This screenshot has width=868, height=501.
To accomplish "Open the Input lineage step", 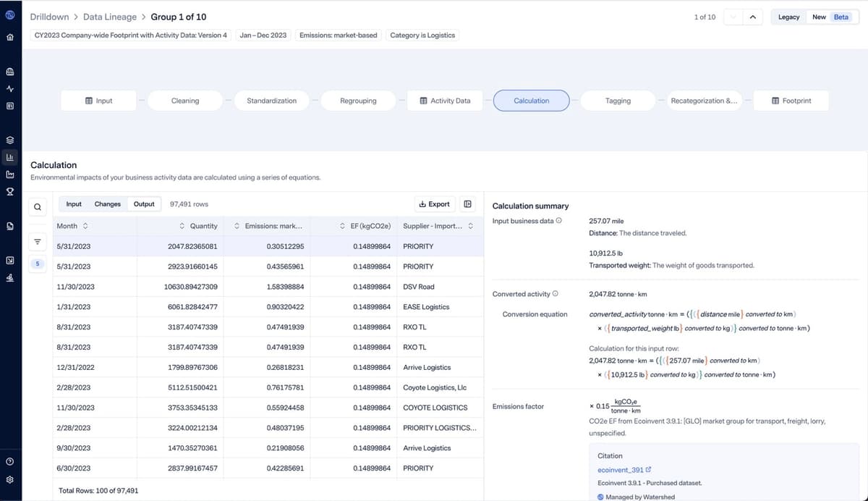I will [98, 101].
